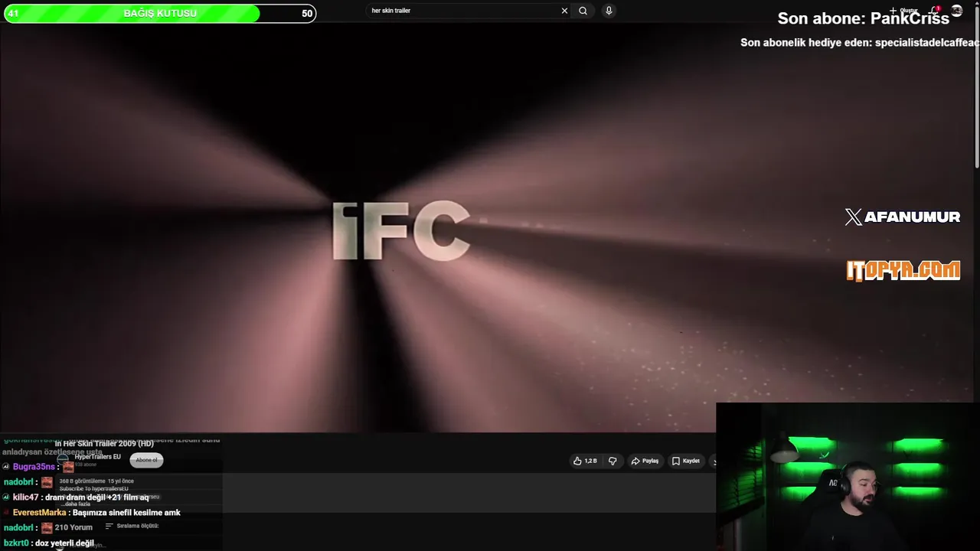The height and width of the screenshot is (551, 980).
Task: Open the account avatar menu
Action: (x=957, y=11)
